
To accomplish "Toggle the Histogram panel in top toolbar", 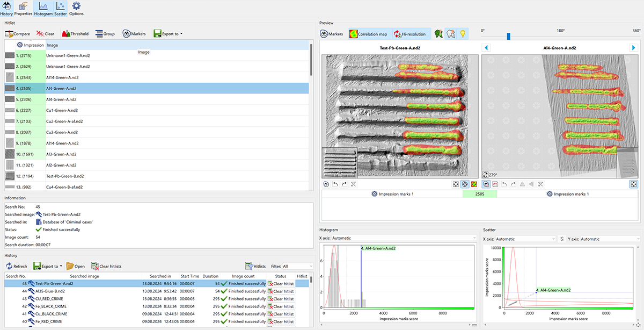I will point(43,8).
